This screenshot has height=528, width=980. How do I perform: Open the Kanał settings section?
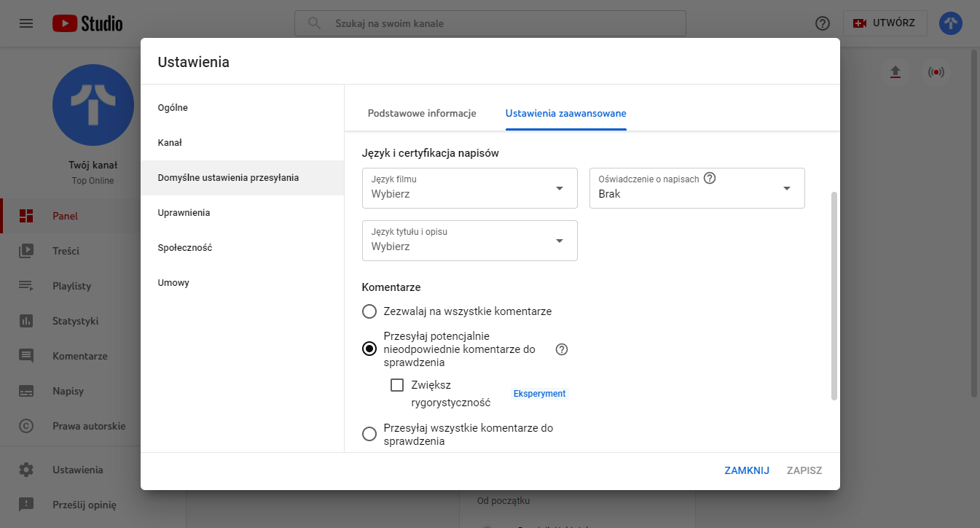[242, 143]
